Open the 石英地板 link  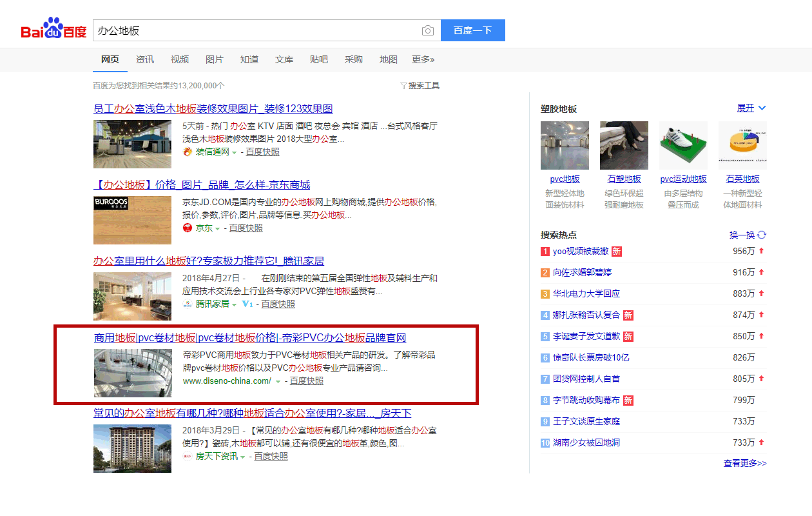[x=742, y=179]
